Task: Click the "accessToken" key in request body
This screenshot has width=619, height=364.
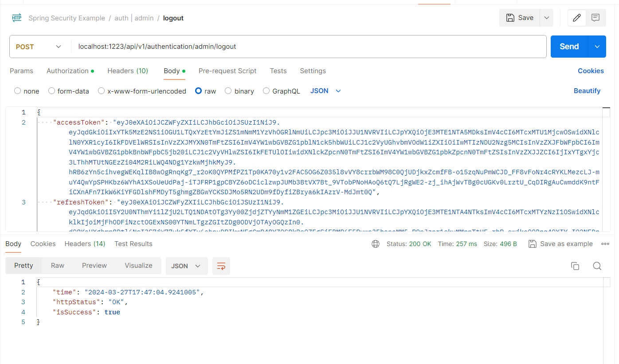Action: [x=78, y=122]
